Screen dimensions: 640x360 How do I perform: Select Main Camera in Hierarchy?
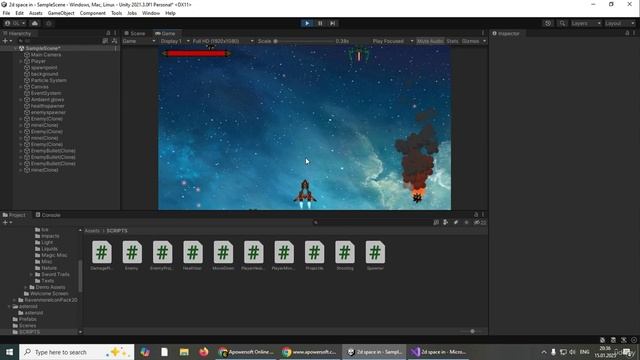(x=46, y=55)
